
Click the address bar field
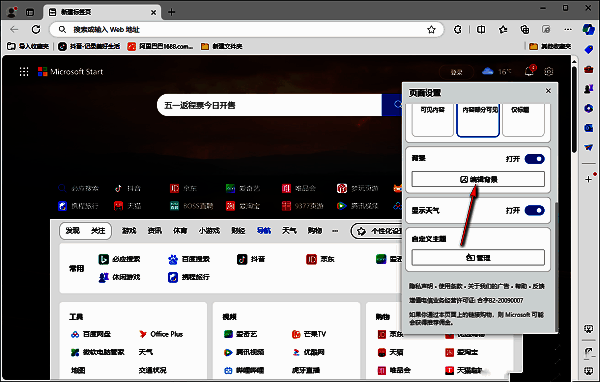pyautogui.click(x=247, y=29)
